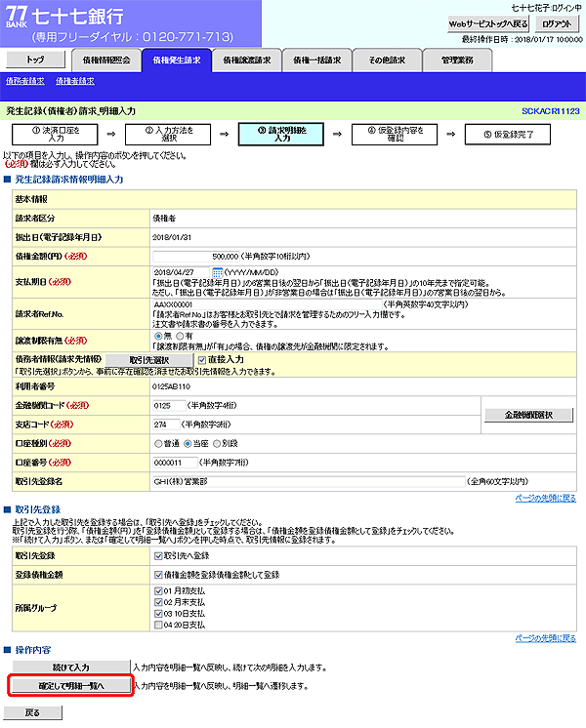
Task: Choose 当座 account type
Action: [x=188, y=444]
